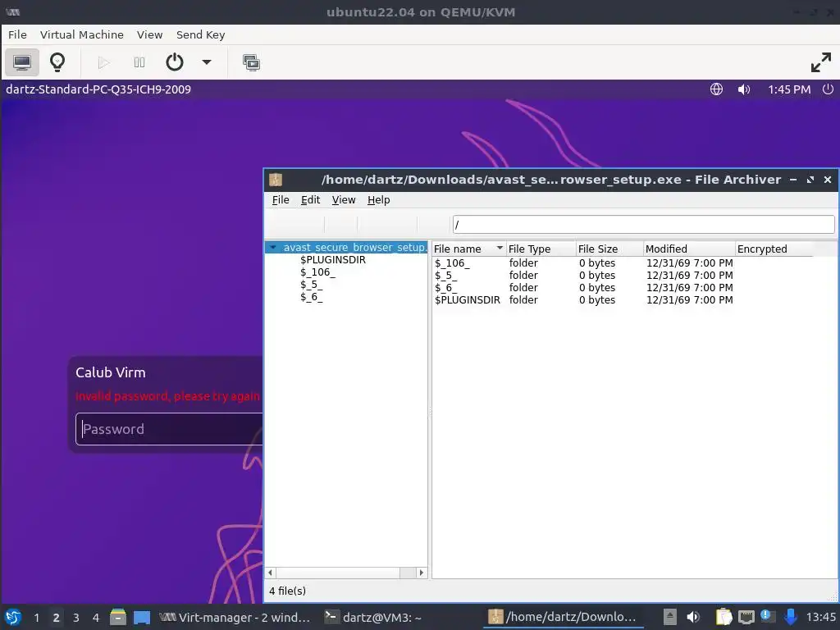Show virtual hardware details lightbulb icon
This screenshot has height=630, width=840.
[x=57, y=62]
